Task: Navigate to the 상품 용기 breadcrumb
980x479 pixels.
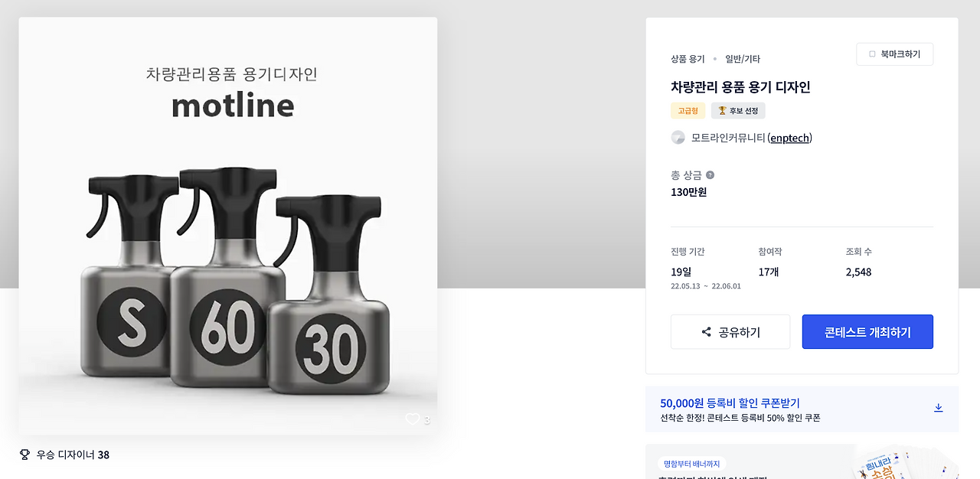Action: [686, 58]
